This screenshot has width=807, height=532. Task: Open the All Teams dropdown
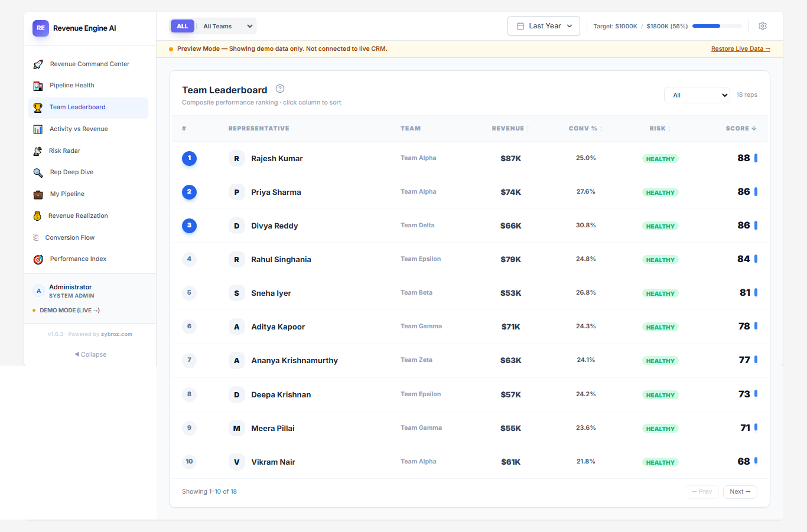[226, 26]
